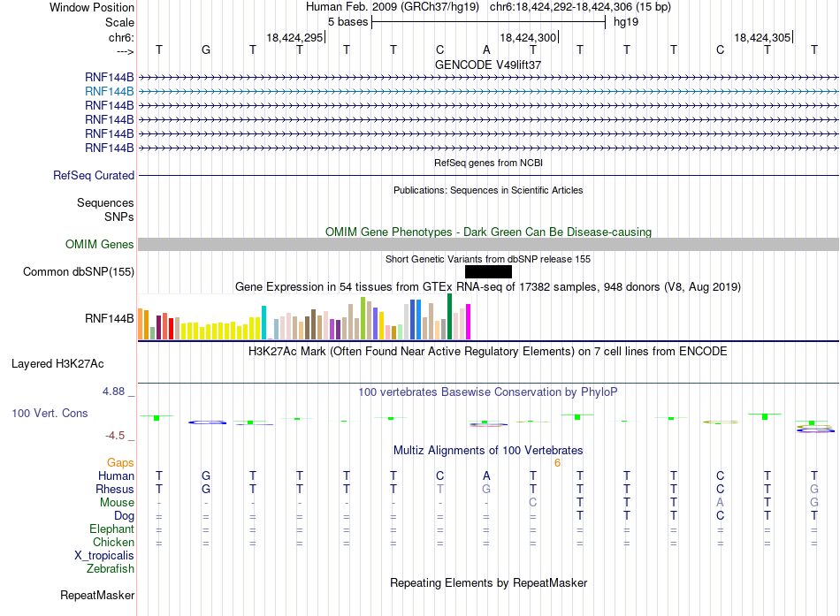Select the Zebrafish species label

click(x=111, y=569)
